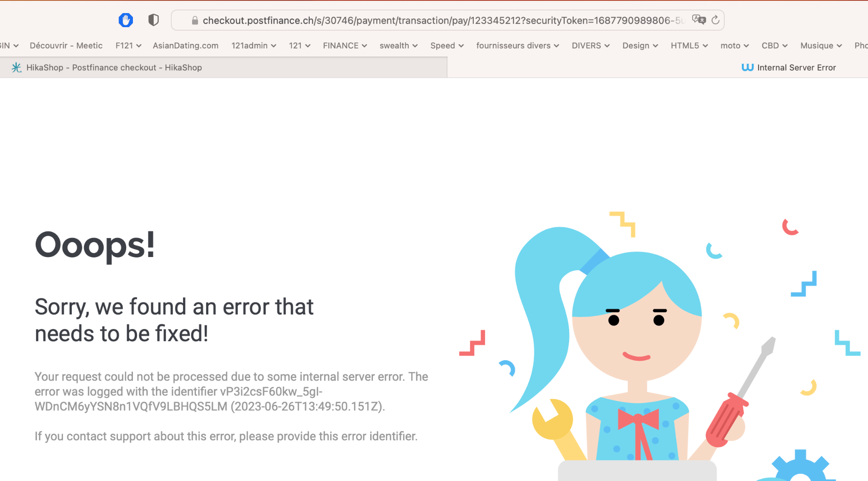Click the Internal Server Error tab favicon

[748, 67]
